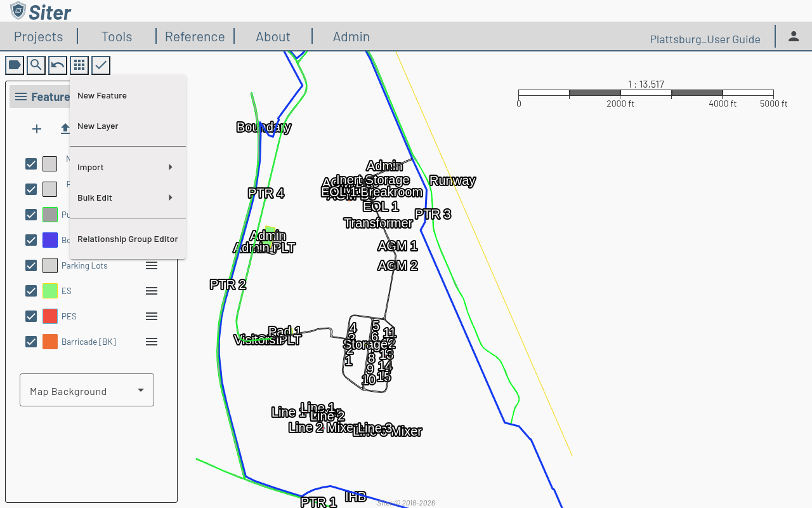Open the Map Background dropdown
This screenshot has height=508, width=812.
[x=87, y=390]
